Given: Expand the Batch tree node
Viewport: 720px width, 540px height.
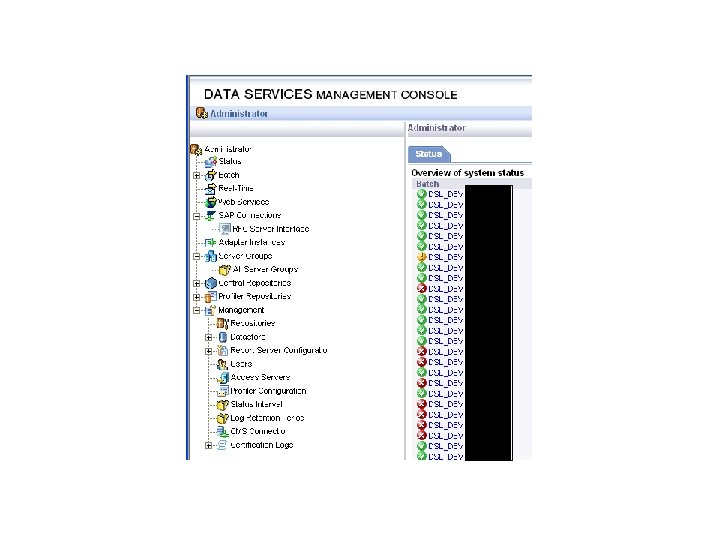Looking at the screenshot, I should [x=197, y=175].
